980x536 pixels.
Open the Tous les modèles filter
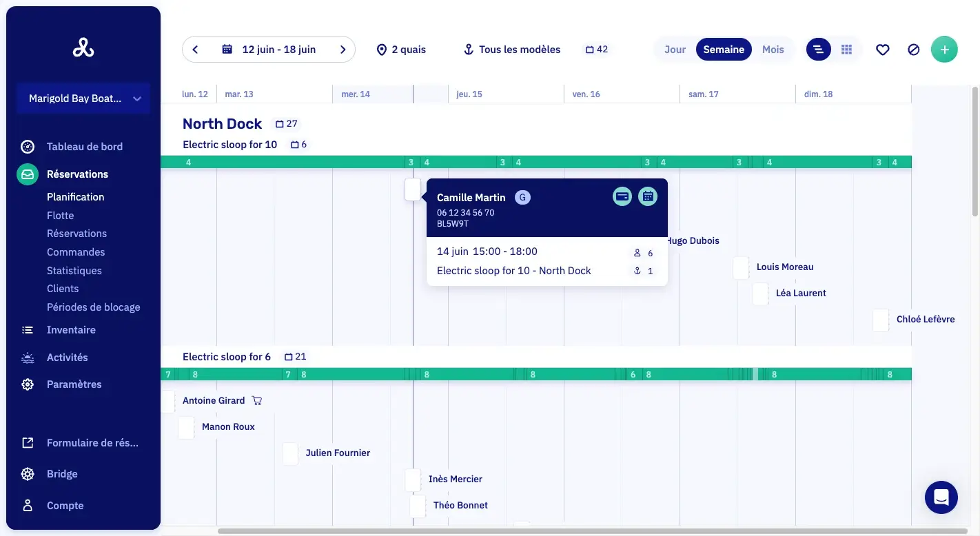point(511,50)
